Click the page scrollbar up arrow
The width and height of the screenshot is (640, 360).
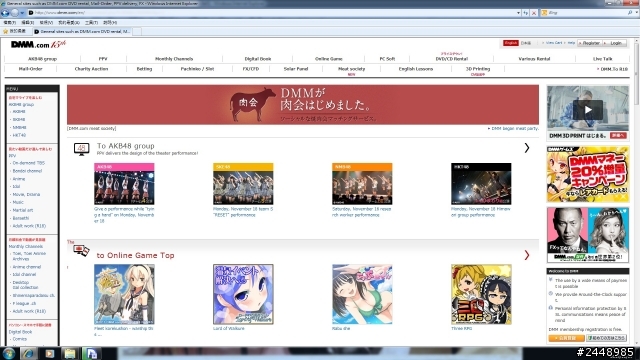636,41
